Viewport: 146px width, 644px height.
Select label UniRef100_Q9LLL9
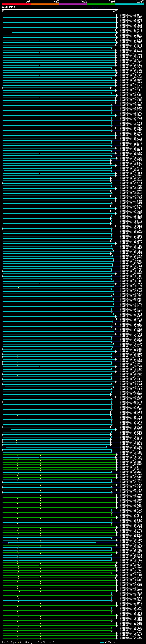coord(131,324)
